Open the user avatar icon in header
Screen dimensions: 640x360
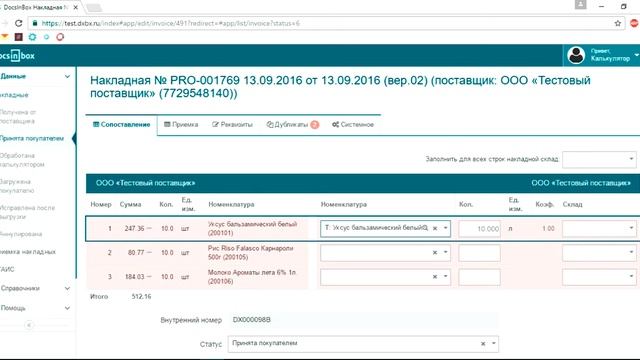pos(576,55)
